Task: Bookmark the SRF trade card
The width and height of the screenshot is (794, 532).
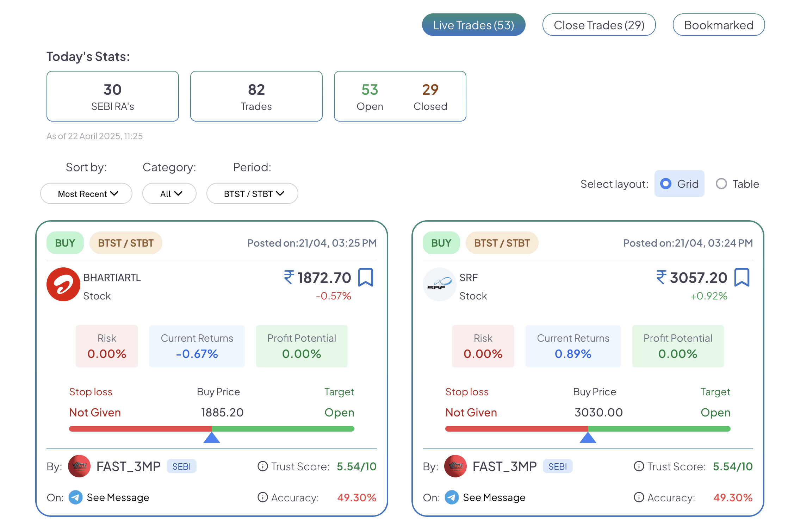Action: [742, 277]
